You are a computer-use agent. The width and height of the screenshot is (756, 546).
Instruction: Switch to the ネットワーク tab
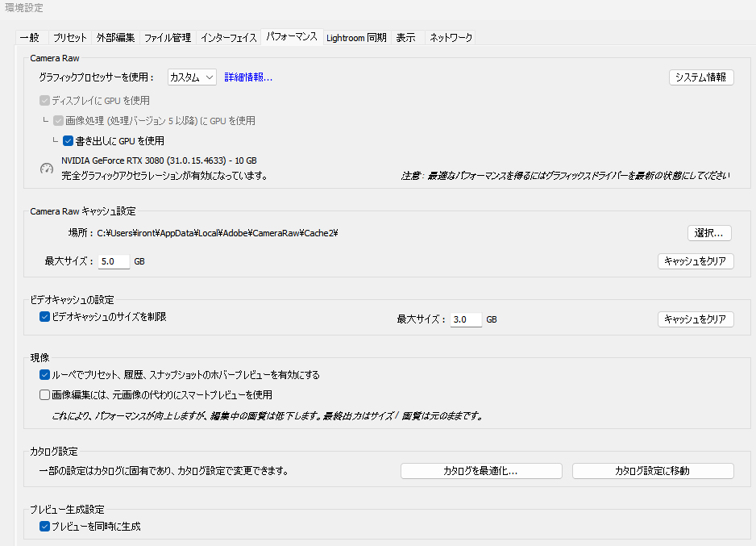[451, 37]
